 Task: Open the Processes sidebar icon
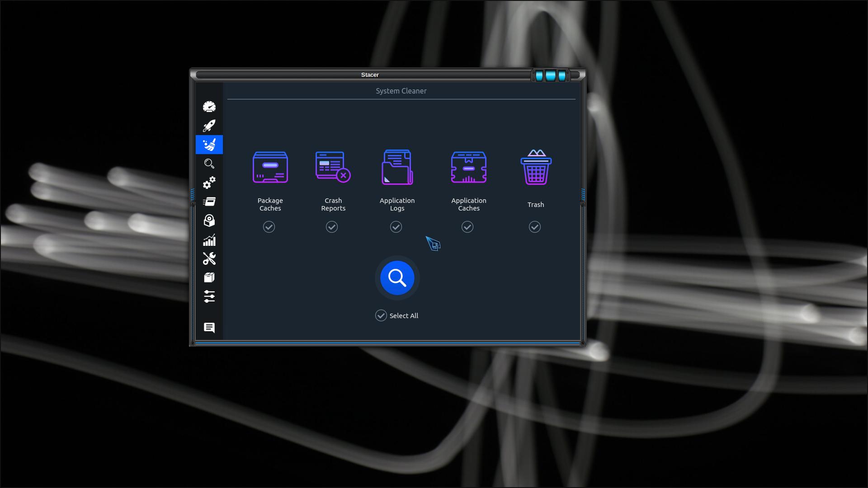(209, 202)
